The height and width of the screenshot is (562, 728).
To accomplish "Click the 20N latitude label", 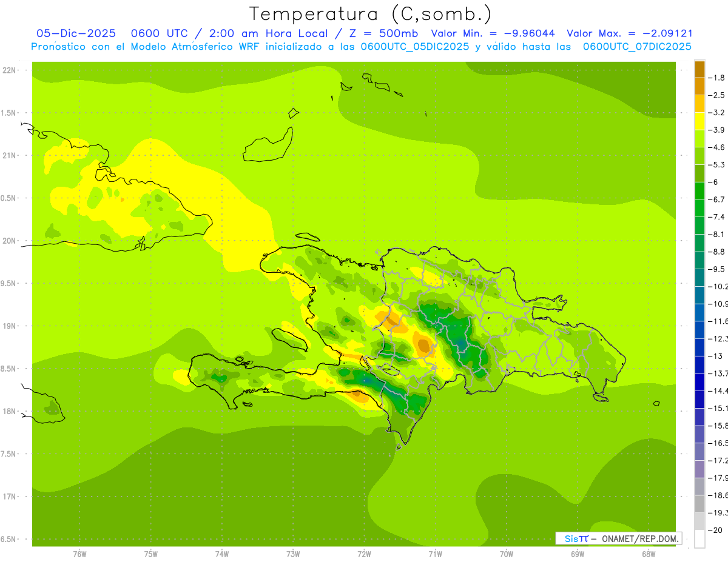I will (x=9, y=241).
